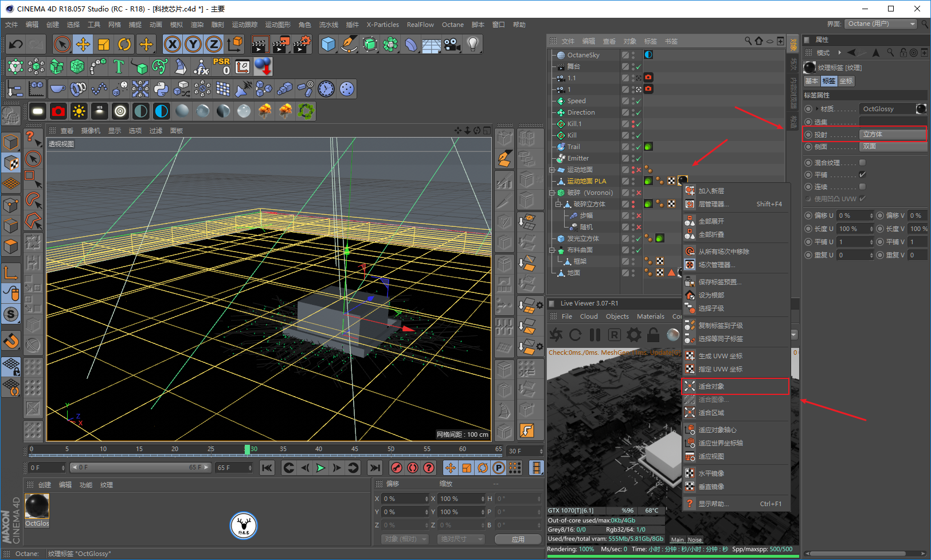Toggle Y axis lock
Image resolution: width=931 pixels, height=560 pixels.
(x=193, y=44)
